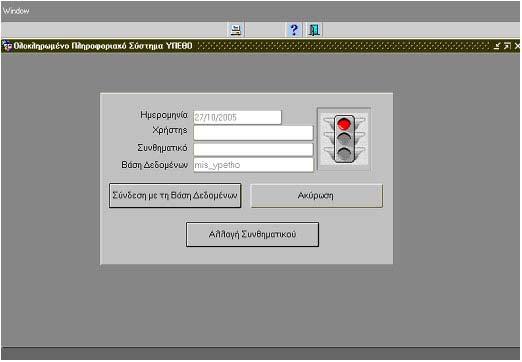Open help via the question mark icon
The width and height of the screenshot is (522, 362).
(x=294, y=30)
